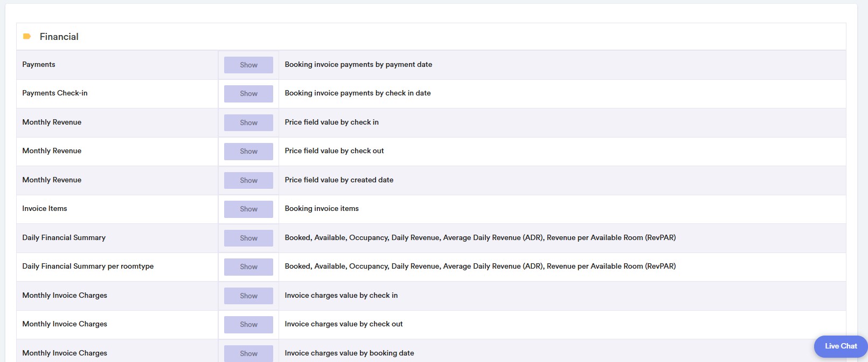
Task: Show Monthly Invoice Charges by check out
Action: [x=248, y=324]
